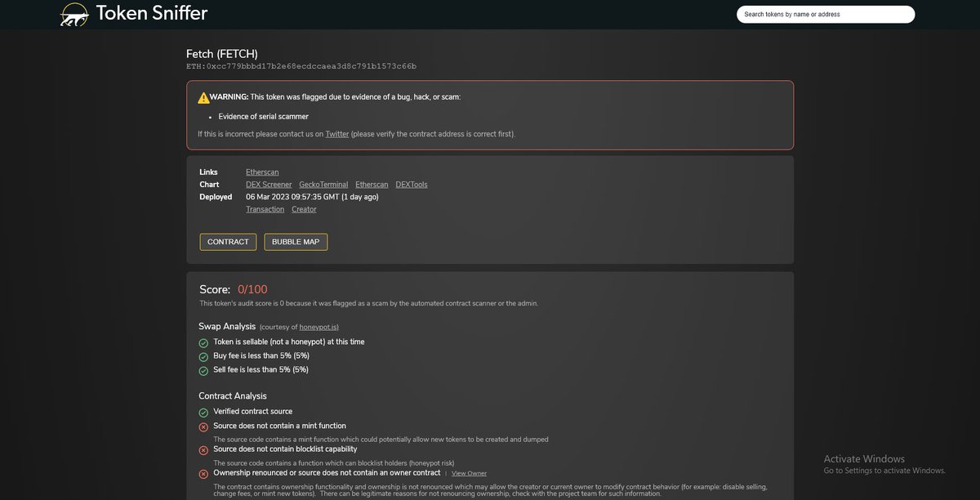Viewport: 980px width, 500px height.
Task: Click 'Source does not contain blocklist capability' text
Action: (285, 449)
